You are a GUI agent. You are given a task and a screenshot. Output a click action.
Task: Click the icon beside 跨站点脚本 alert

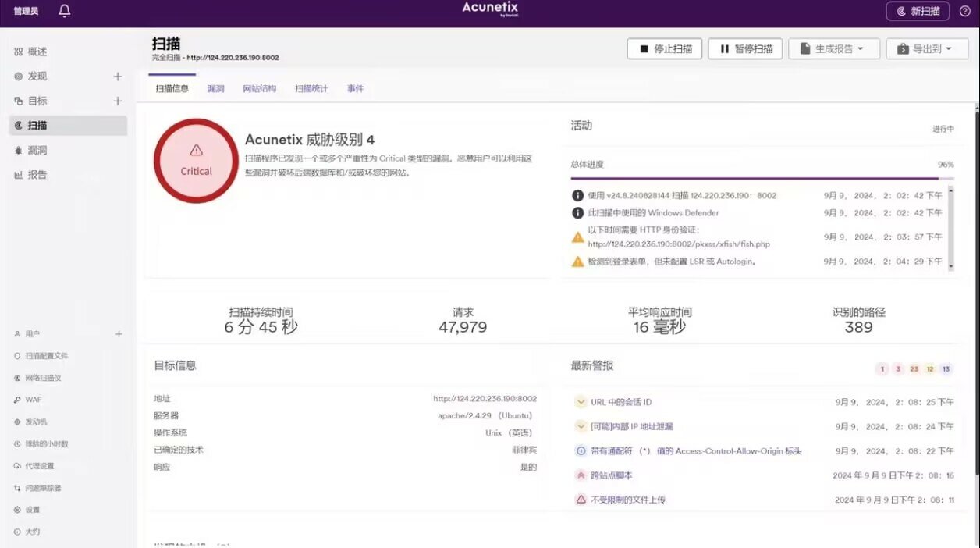click(581, 475)
